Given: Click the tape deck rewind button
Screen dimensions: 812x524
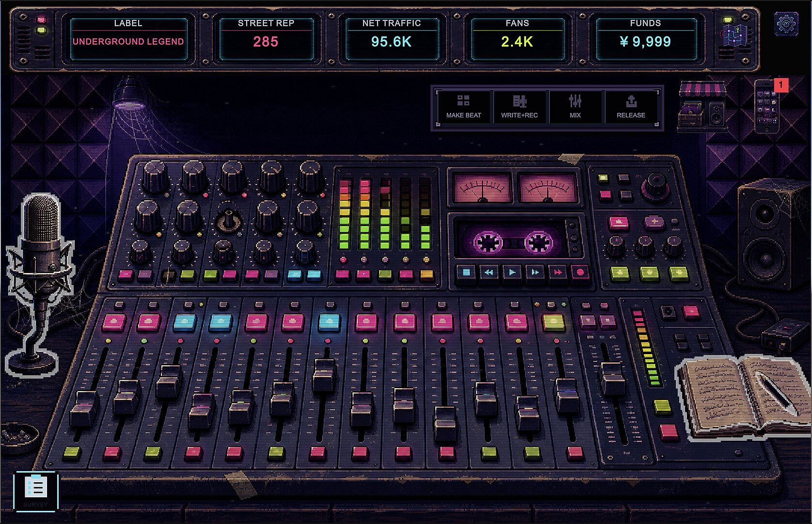Looking at the screenshot, I should tap(489, 272).
